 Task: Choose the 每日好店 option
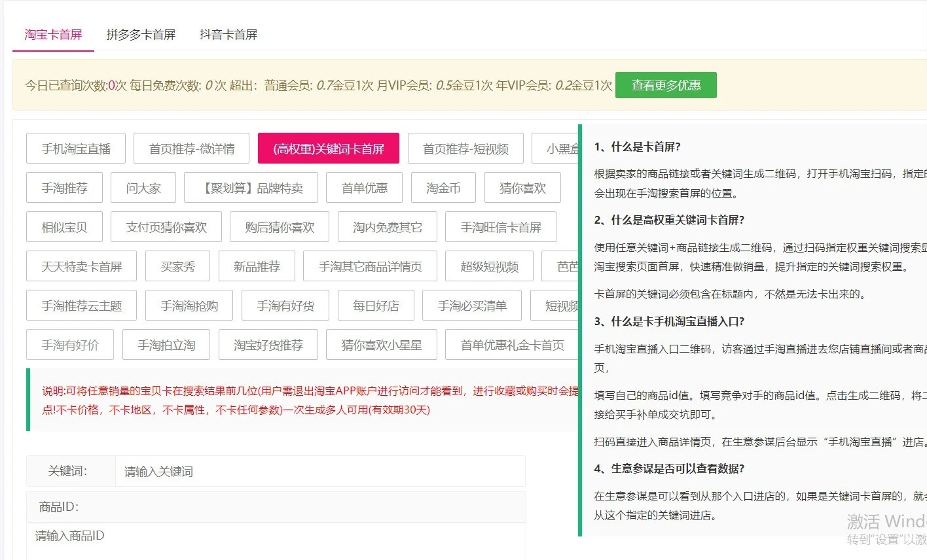click(x=376, y=306)
